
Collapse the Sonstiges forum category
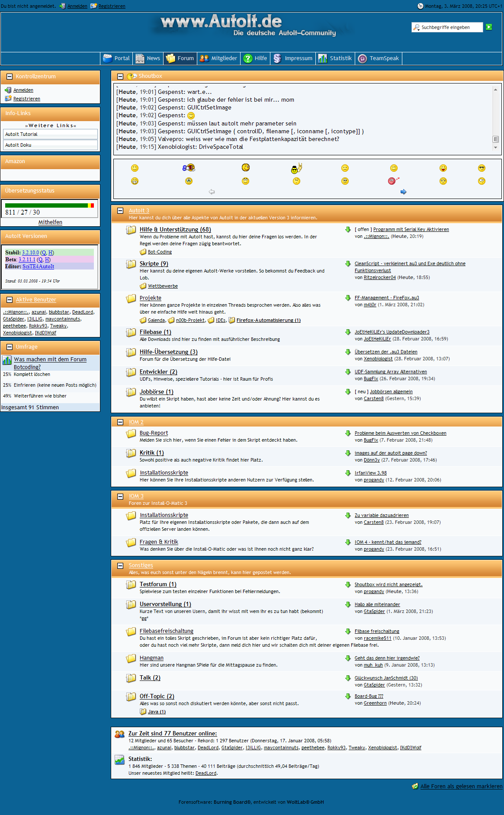(x=120, y=565)
